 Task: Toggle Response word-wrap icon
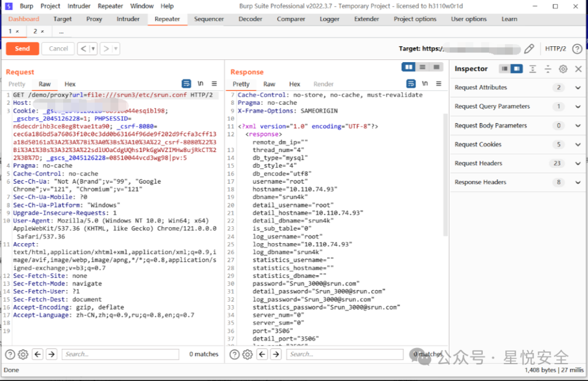[x=411, y=84]
